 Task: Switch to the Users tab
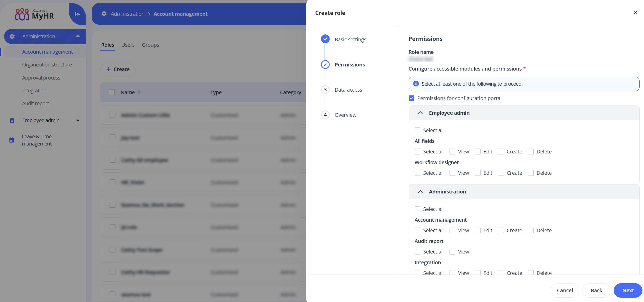point(128,45)
